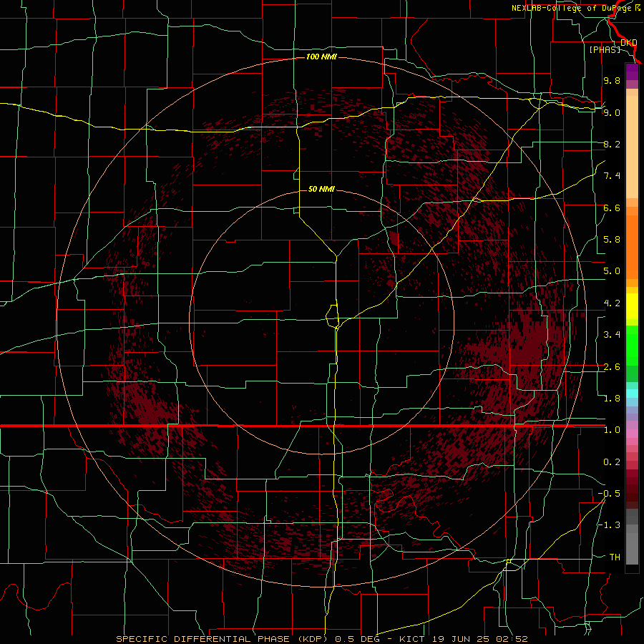Click the bright yellow segment of the color bar
The width and height of the screenshot is (644, 644).
point(632,306)
